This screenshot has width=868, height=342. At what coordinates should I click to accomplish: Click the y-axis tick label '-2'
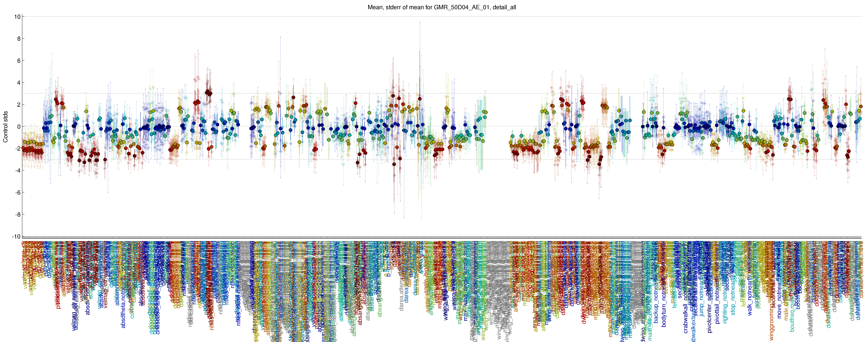[x=18, y=149]
